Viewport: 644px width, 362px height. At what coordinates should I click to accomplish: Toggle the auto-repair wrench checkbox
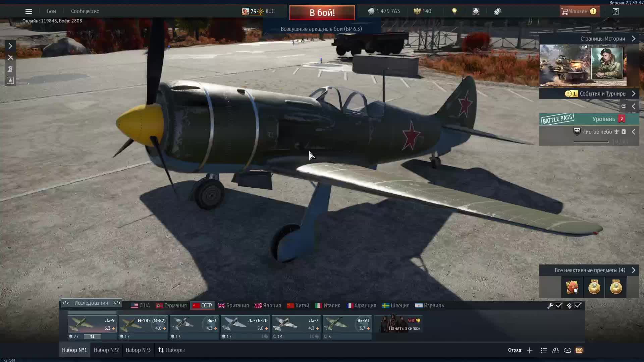559,306
